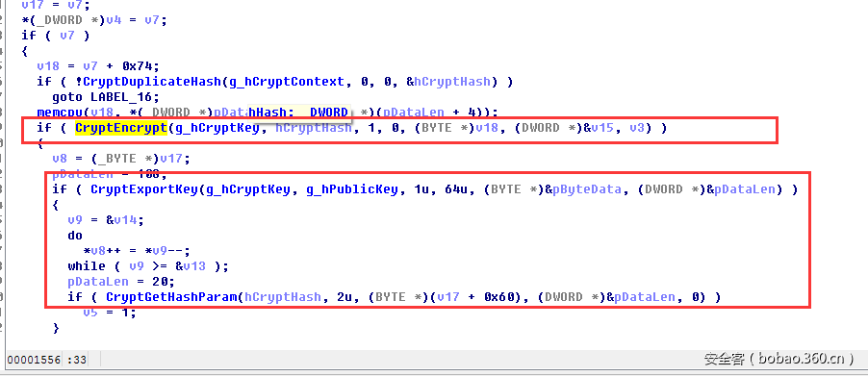Click the 0x60 offset in CryptGetHashParam
868x376 pixels.
(499, 297)
